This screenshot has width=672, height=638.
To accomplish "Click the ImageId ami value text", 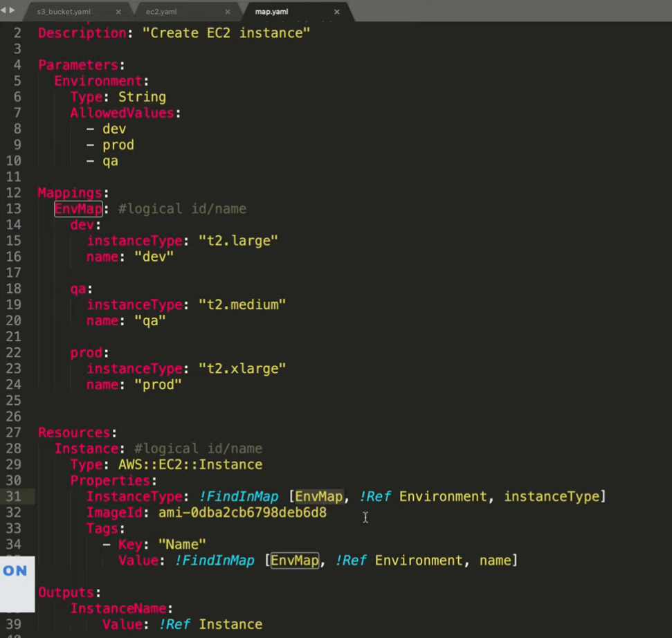I will coord(242,513).
